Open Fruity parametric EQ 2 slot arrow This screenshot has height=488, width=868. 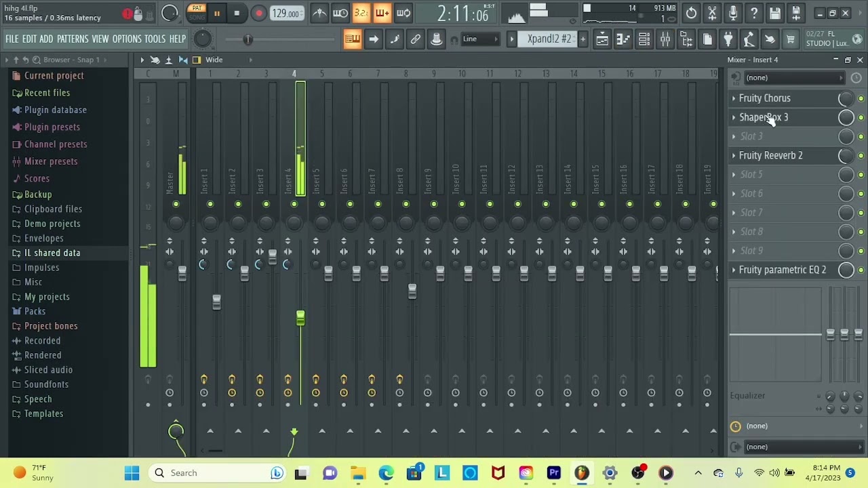click(734, 270)
